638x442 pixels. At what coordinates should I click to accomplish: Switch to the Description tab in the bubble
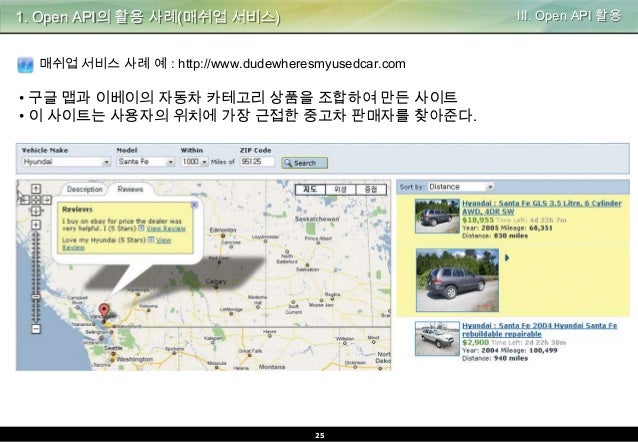(x=84, y=189)
